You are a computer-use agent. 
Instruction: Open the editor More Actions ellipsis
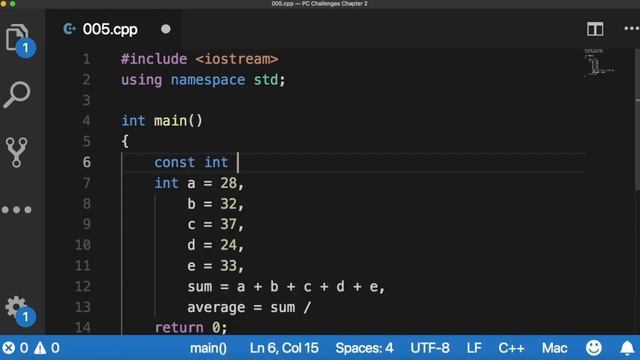click(632, 29)
